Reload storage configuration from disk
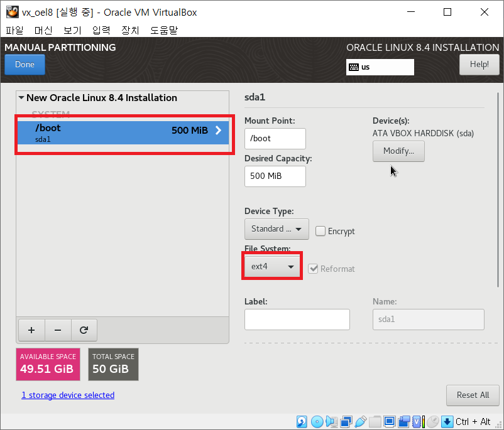This screenshot has height=430, width=504. (x=84, y=330)
